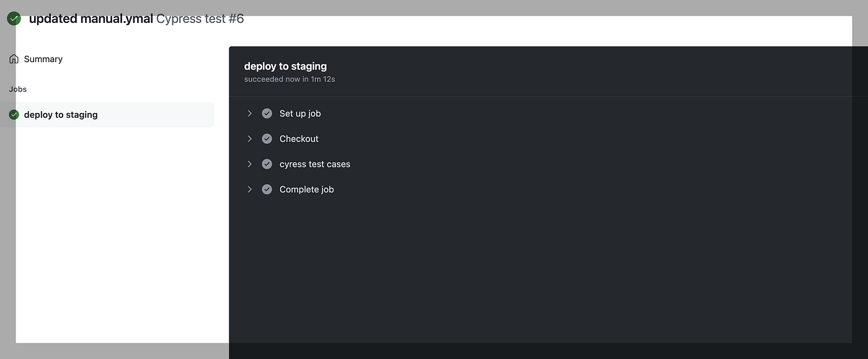This screenshot has height=359, width=868.
Task: Open the cyress test cases step details
Action: pyautogui.click(x=250, y=164)
